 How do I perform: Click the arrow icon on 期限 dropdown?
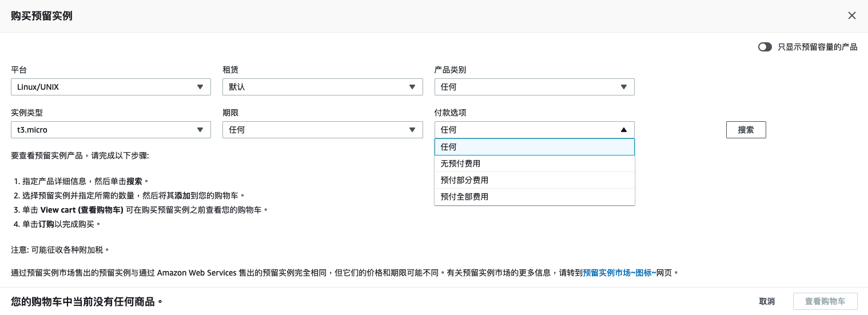click(412, 130)
